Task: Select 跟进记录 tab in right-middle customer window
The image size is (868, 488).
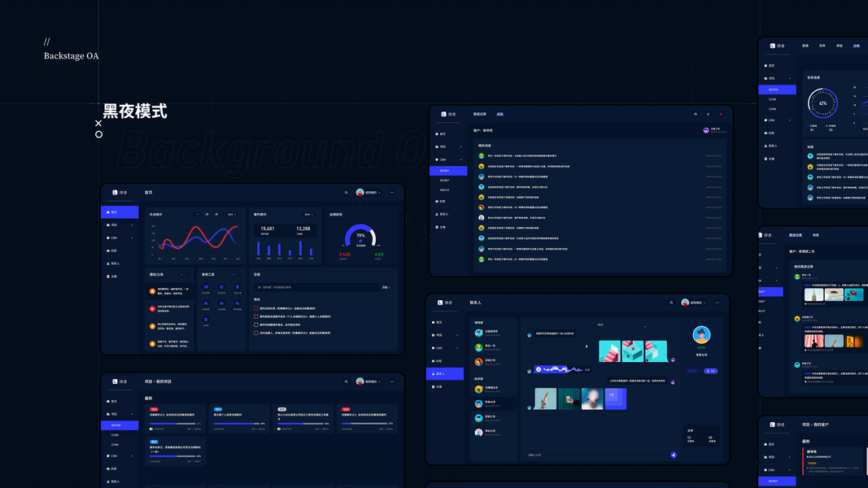Action: 796,235
